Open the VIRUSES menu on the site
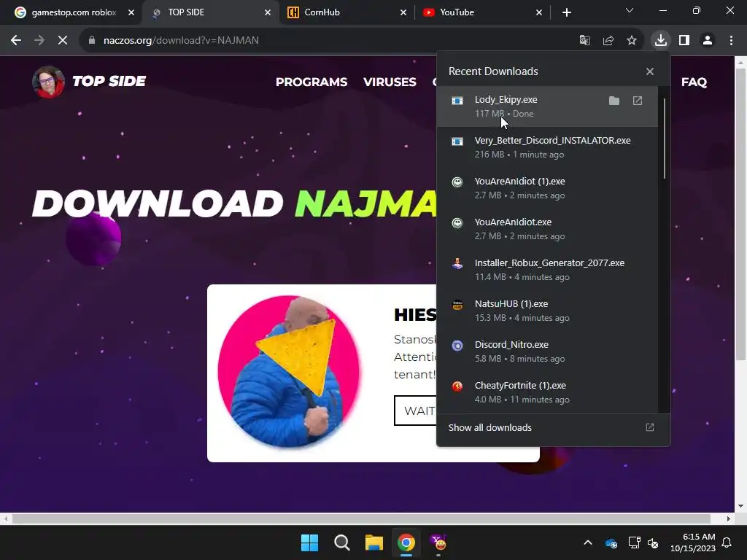Viewport: 747px width, 560px height. [x=390, y=82]
